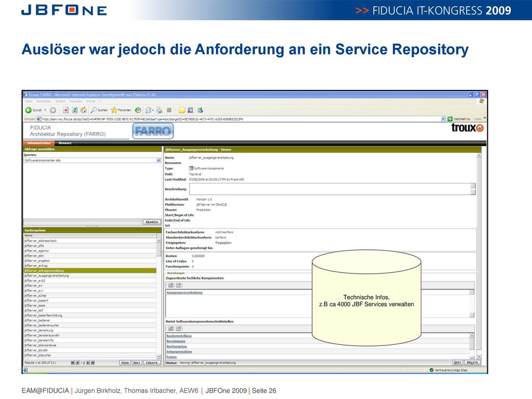Click second icon under Zugeordnete fachliche Komponenten
The image size is (532, 399).
[179, 285]
